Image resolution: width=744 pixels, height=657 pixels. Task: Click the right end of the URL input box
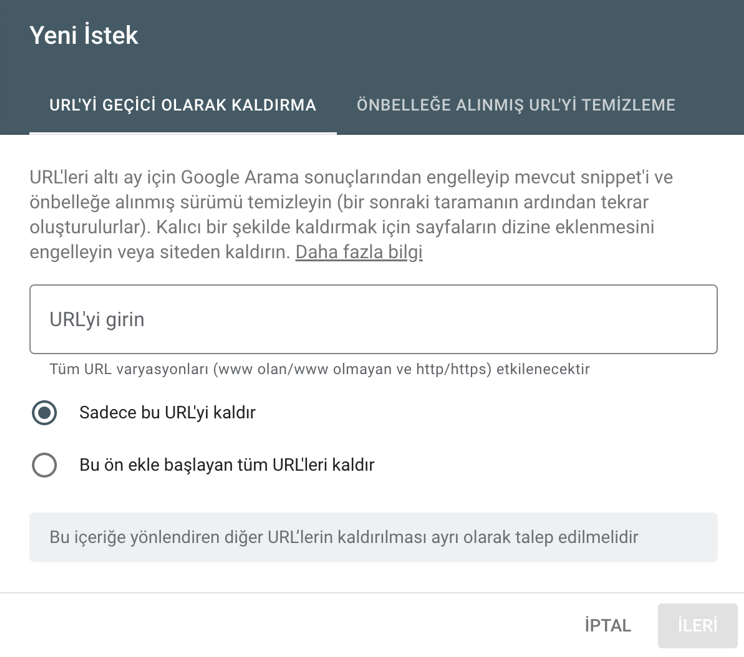[690, 319]
